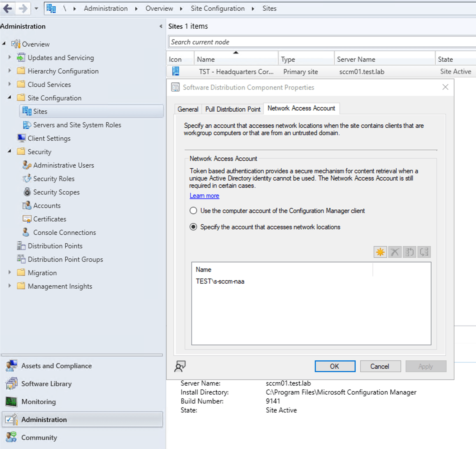Click the Distribution Point Groups icon
Screen dimensions: 476x449
click(21, 259)
